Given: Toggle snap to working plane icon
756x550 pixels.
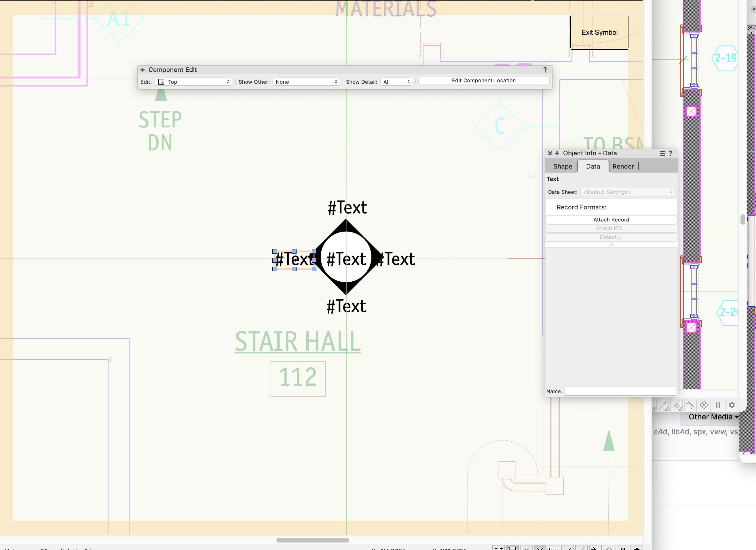Looking at the screenshot, I should tap(704, 405).
